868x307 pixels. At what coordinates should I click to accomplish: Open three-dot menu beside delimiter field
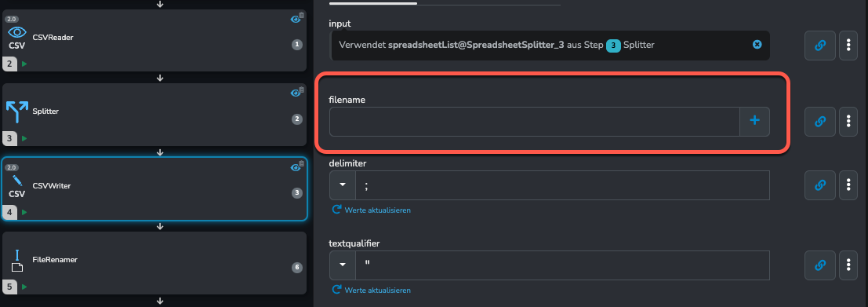pyautogui.click(x=848, y=185)
